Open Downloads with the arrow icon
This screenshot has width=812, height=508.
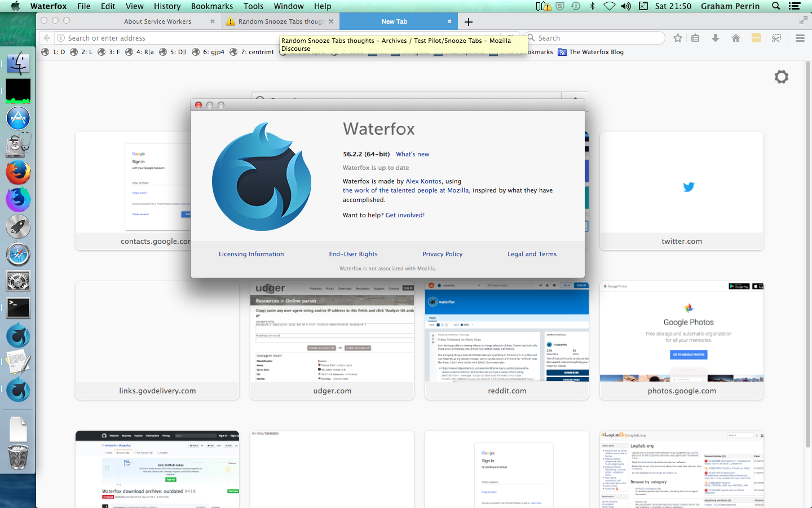pos(716,38)
